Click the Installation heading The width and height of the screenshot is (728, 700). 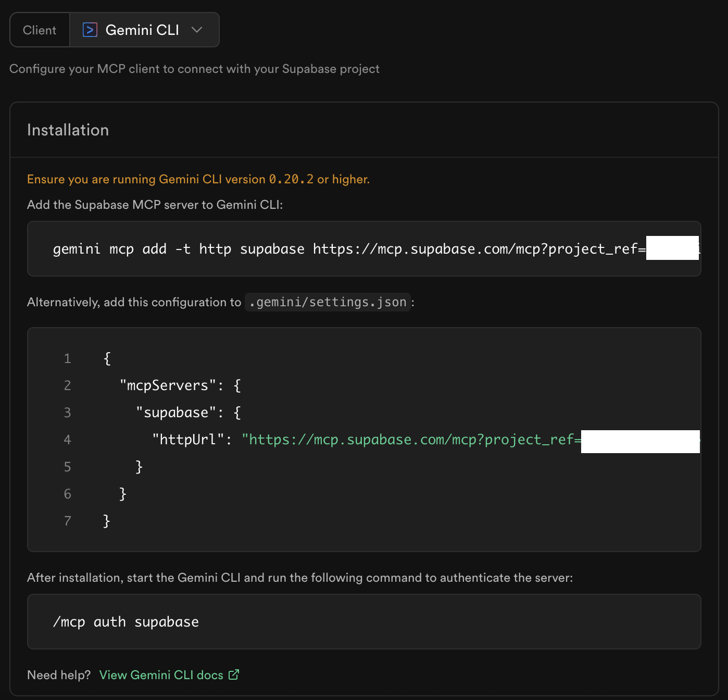(68, 130)
